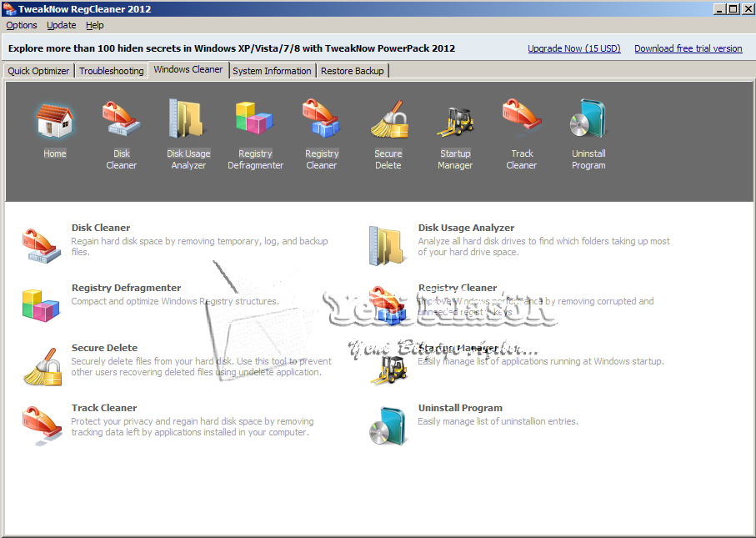The width and height of the screenshot is (756, 538).
Task: Open Startup Manager forklift icon in toolbar
Action: coord(455,122)
